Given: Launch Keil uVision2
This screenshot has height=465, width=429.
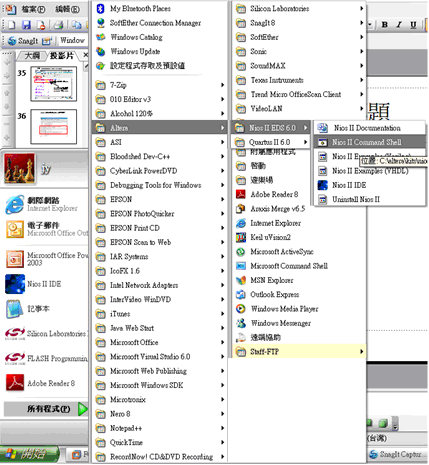Looking at the screenshot, I should [x=298, y=237].
